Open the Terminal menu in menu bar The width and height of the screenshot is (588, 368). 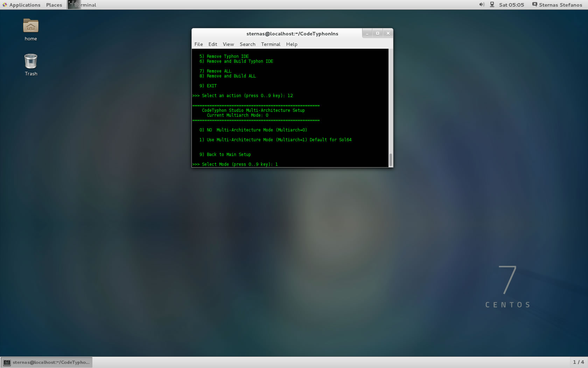[271, 44]
